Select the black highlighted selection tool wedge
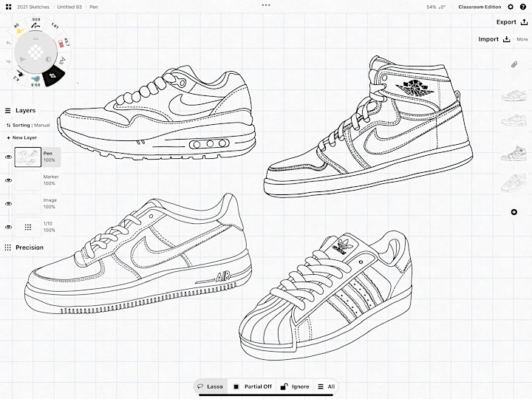Image resolution: width=532 pixels, height=399 pixels. click(52, 76)
